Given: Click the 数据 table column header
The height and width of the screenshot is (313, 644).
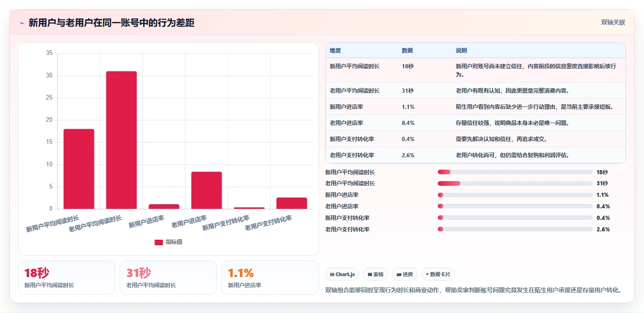Looking at the screenshot, I should [x=407, y=51].
